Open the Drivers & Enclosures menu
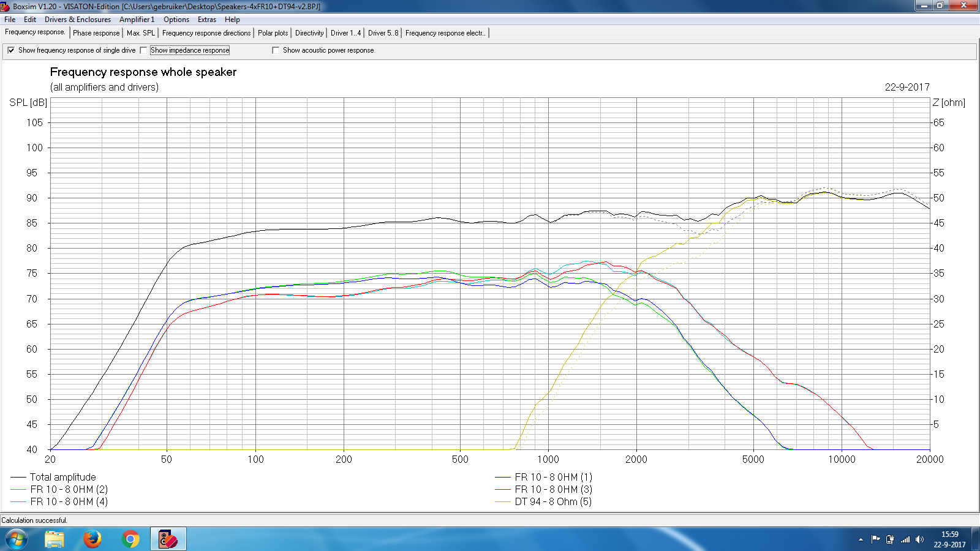 [77, 20]
